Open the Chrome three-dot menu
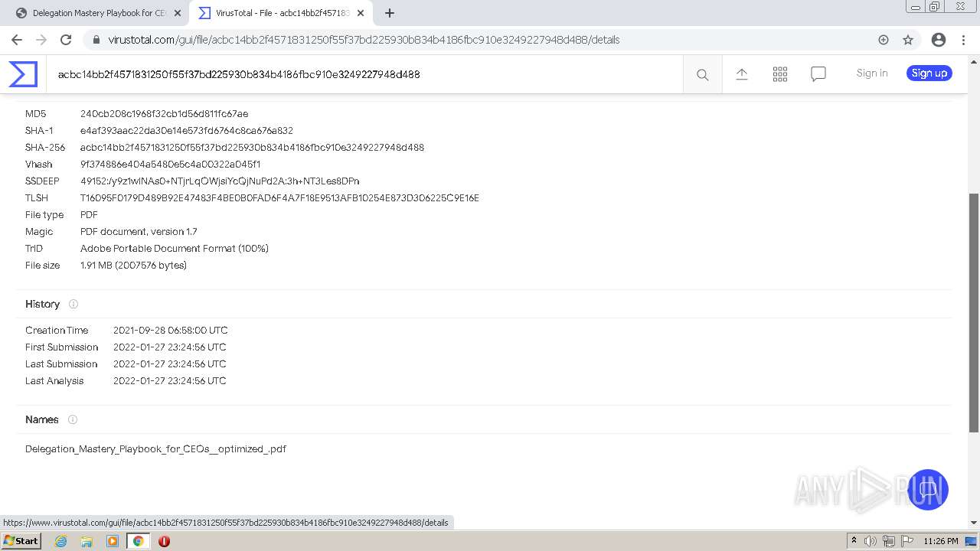 [964, 40]
